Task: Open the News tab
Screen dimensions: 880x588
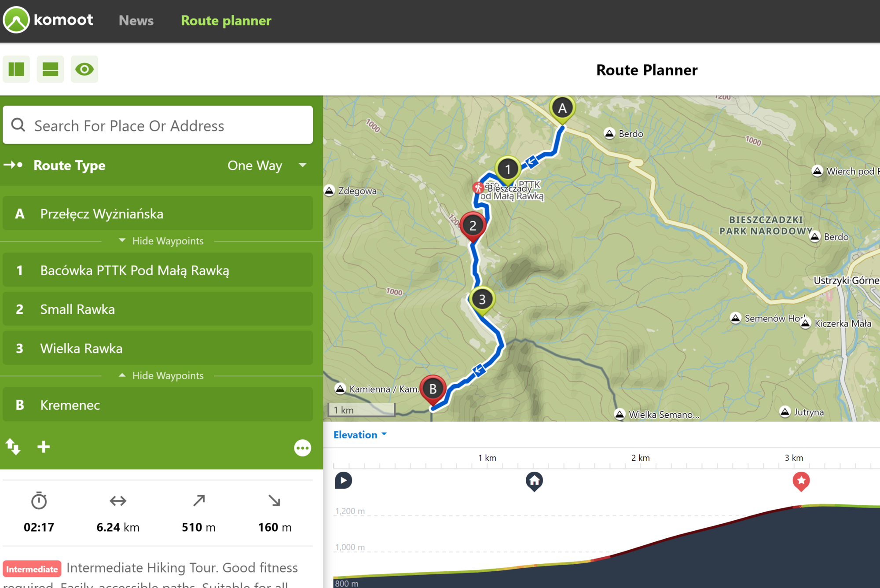Action: [x=136, y=21]
